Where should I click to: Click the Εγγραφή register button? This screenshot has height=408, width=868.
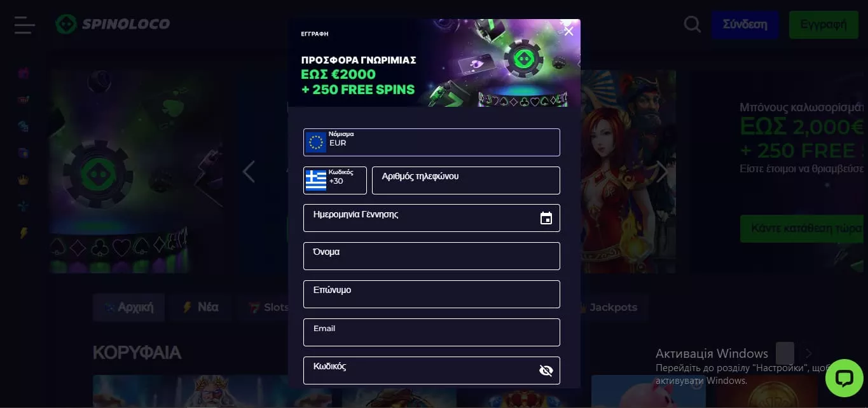point(823,25)
